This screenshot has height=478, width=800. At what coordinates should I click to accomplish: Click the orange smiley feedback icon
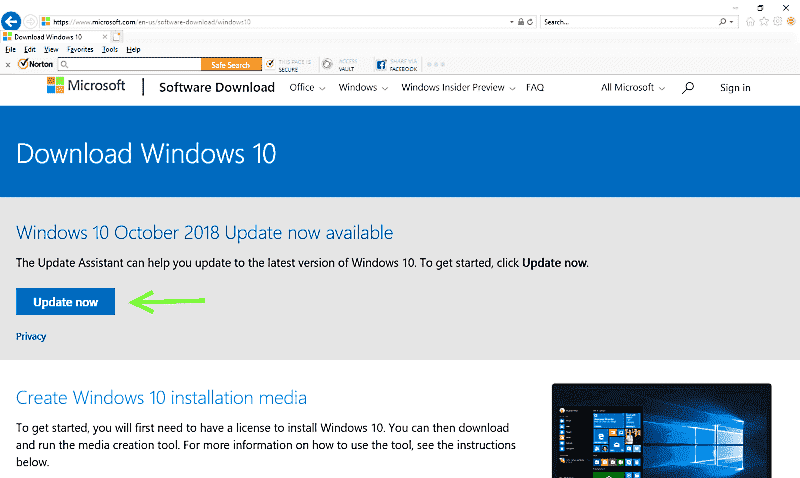tap(791, 21)
